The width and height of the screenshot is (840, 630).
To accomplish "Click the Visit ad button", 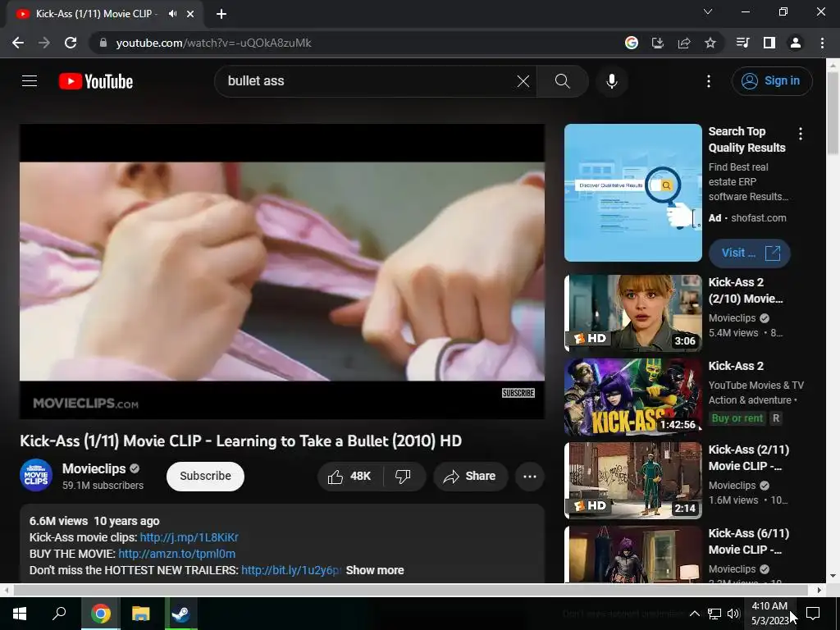I will pyautogui.click(x=749, y=253).
